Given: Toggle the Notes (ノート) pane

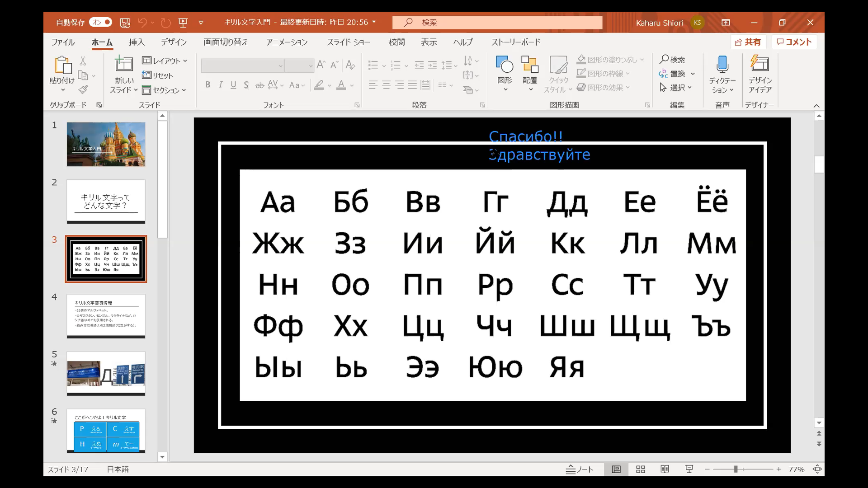Looking at the screenshot, I should (580, 469).
